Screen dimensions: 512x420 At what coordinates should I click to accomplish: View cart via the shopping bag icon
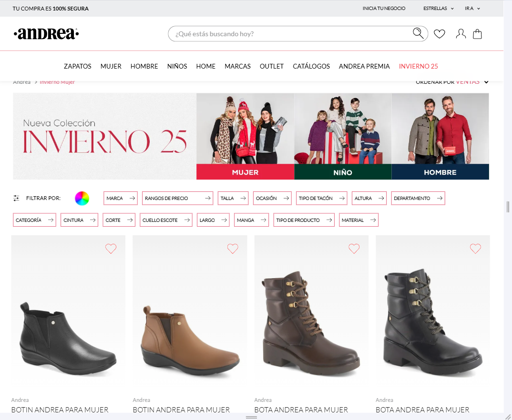tap(477, 33)
